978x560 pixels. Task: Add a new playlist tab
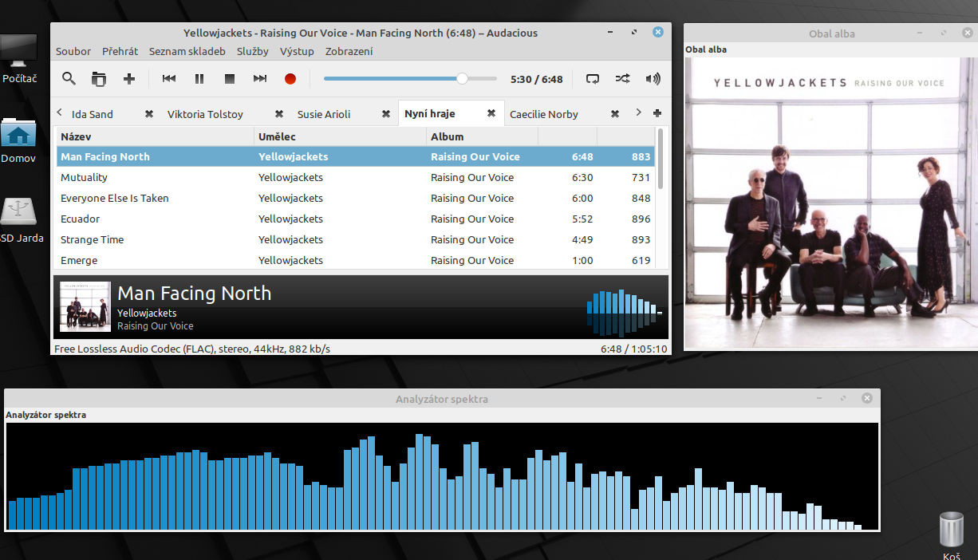(657, 113)
